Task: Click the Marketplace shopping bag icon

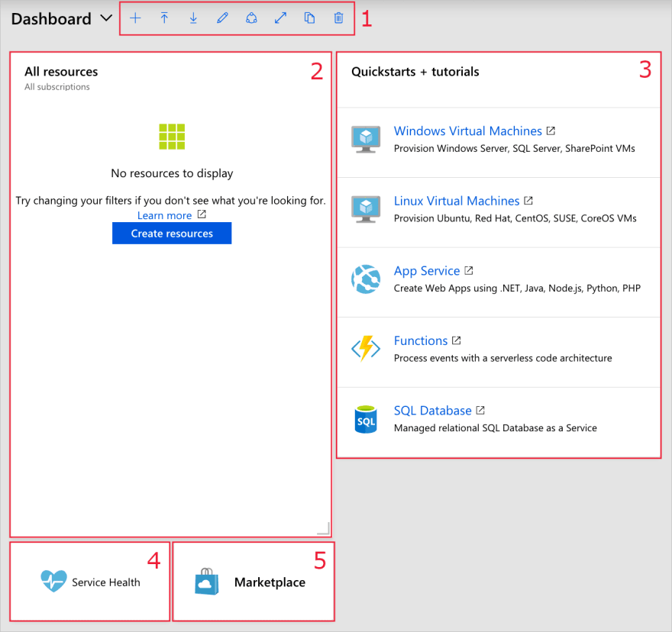Action: [x=207, y=582]
